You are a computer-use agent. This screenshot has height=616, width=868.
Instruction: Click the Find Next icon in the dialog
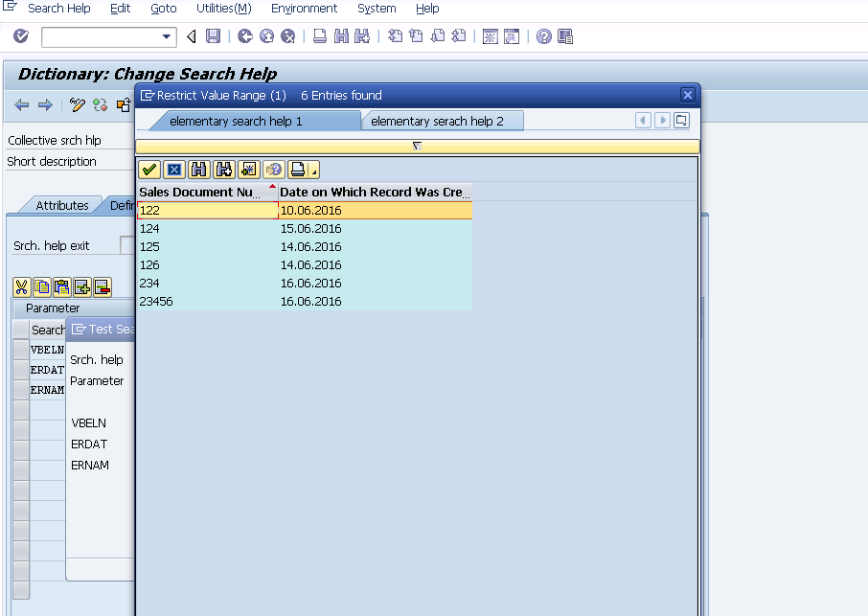point(222,169)
